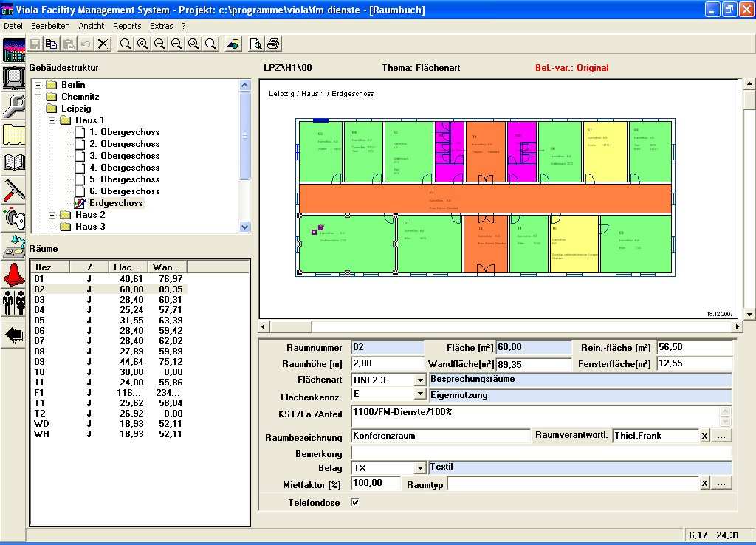The width and height of the screenshot is (756, 545).
Task: Click the ... button next to Raumverantwortl.
Action: click(x=721, y=436)
